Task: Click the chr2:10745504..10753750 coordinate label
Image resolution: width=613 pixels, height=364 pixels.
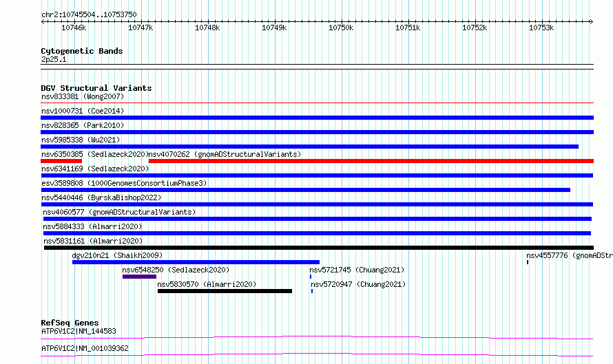Action: tap(89, 14)
